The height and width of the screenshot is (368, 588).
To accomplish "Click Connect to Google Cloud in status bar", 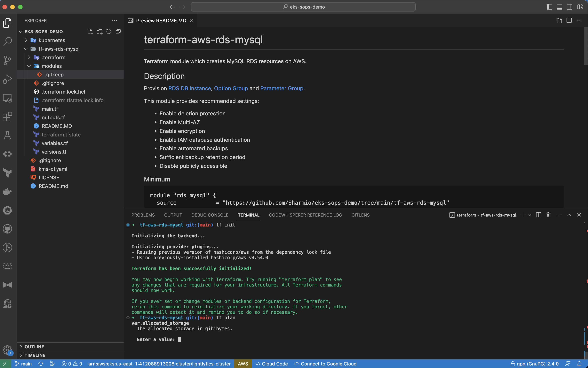I will click(x=326, y=364).
